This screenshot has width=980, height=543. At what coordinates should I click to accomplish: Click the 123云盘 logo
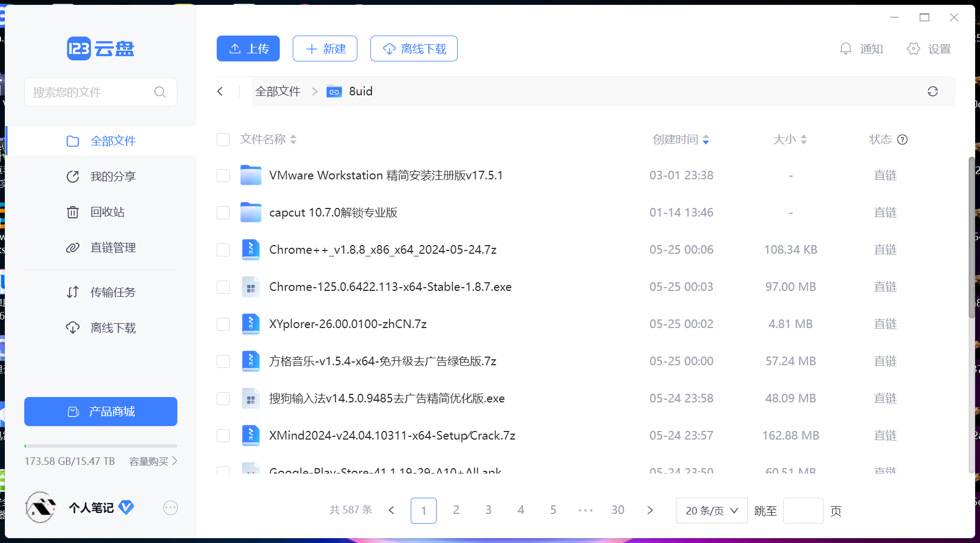pyautogui.click(x=101, y=48)
